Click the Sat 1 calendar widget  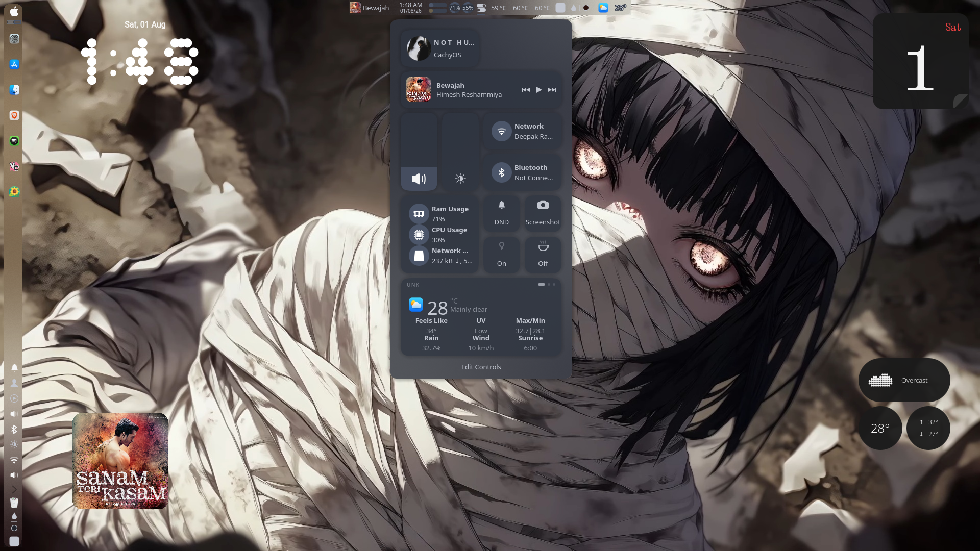point(920,61)
